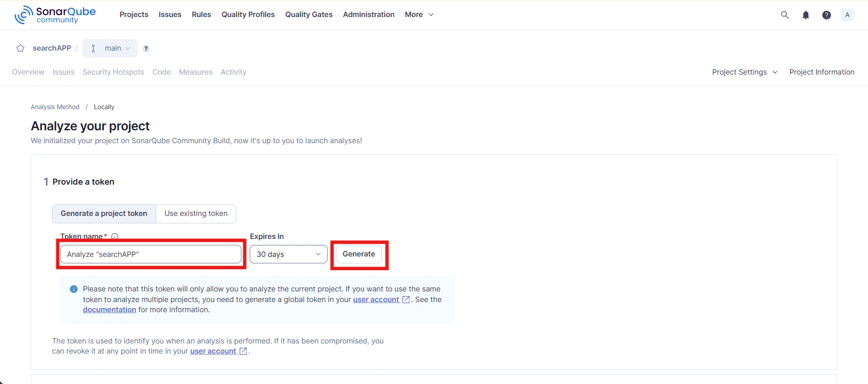Open Administration
Screen dimensions: 868x384
coord(369,15)
